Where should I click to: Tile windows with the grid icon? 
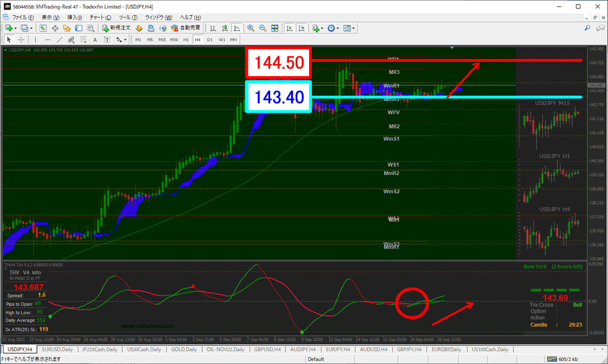[275, 28]
